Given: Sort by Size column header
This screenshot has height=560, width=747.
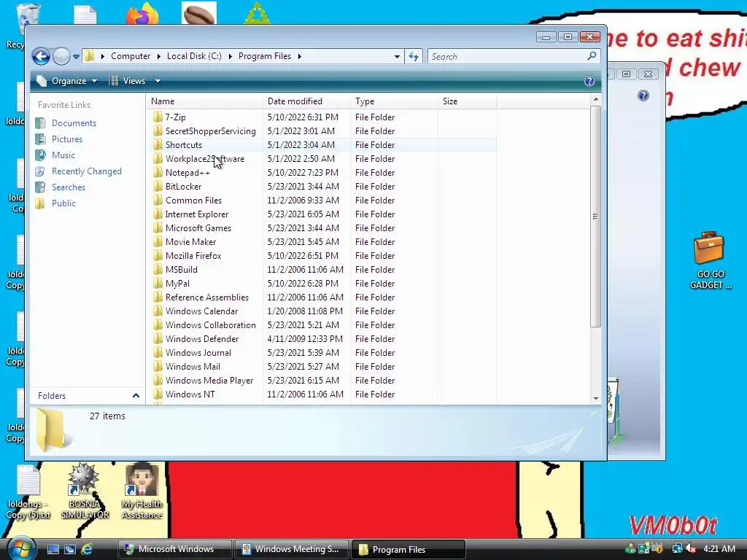Looking at the screenshot, I should point(467,101).
